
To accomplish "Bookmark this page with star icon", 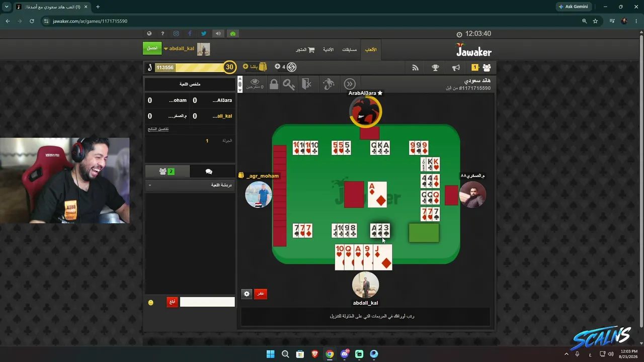I will point(595,21).
